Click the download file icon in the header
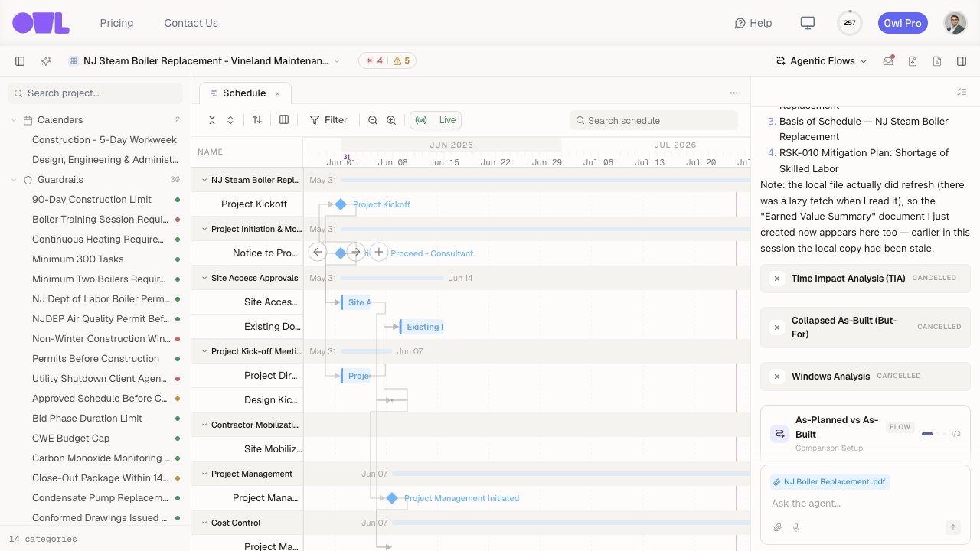Viewport: 980px width, 551px height. pos(937,61)
